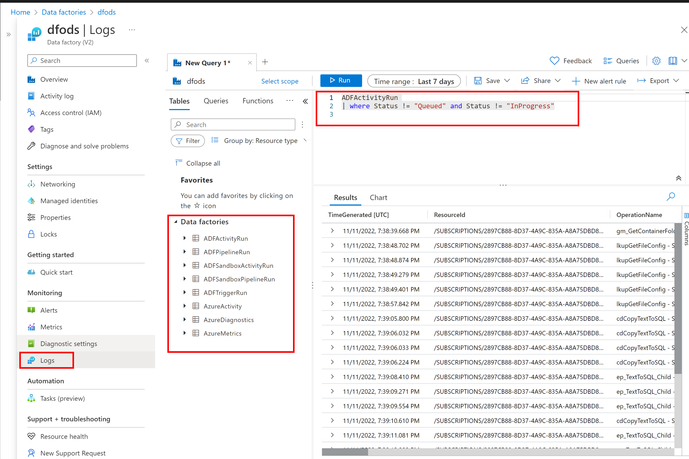Switch to the Queries tab

point(216,101)
